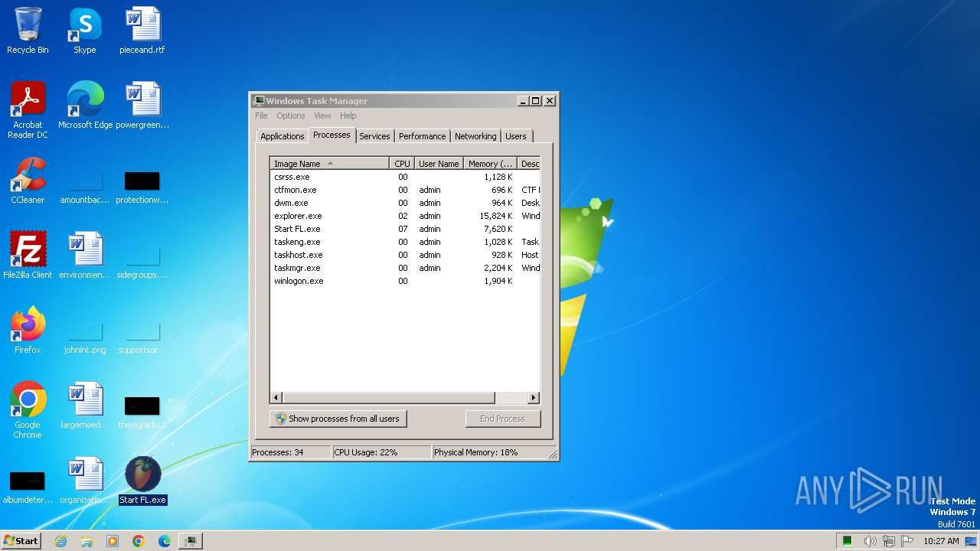Image resolution: width=980 pixels, height=551 pixels.
Task: Open Internet Explorer from the taskbar
Action: 60,541
